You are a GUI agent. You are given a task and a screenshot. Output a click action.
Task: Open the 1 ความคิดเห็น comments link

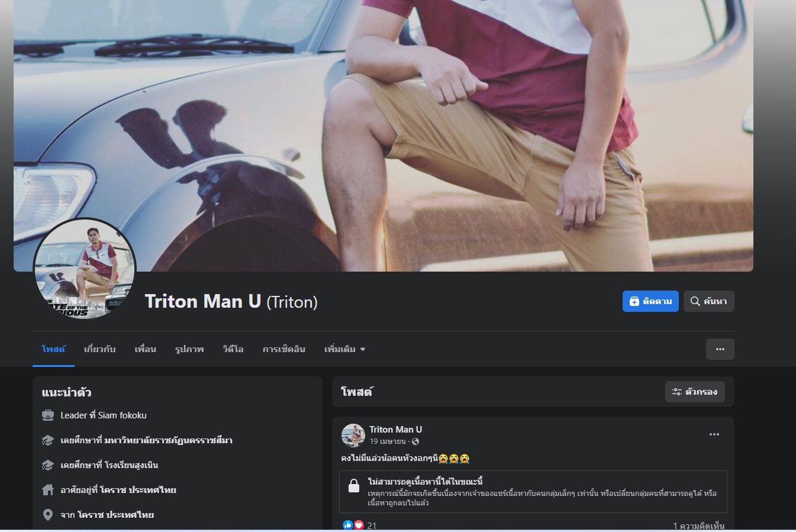(x=698, y=525)
